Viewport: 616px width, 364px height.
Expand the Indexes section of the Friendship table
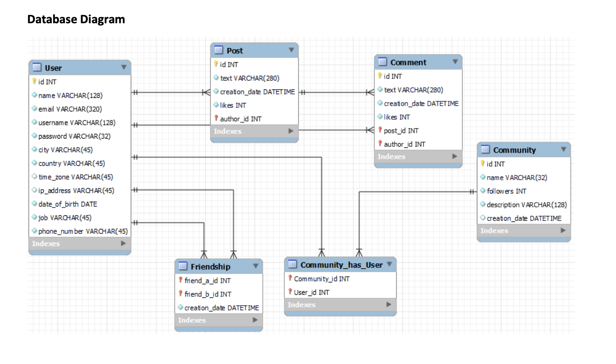(x=255, y=320)
